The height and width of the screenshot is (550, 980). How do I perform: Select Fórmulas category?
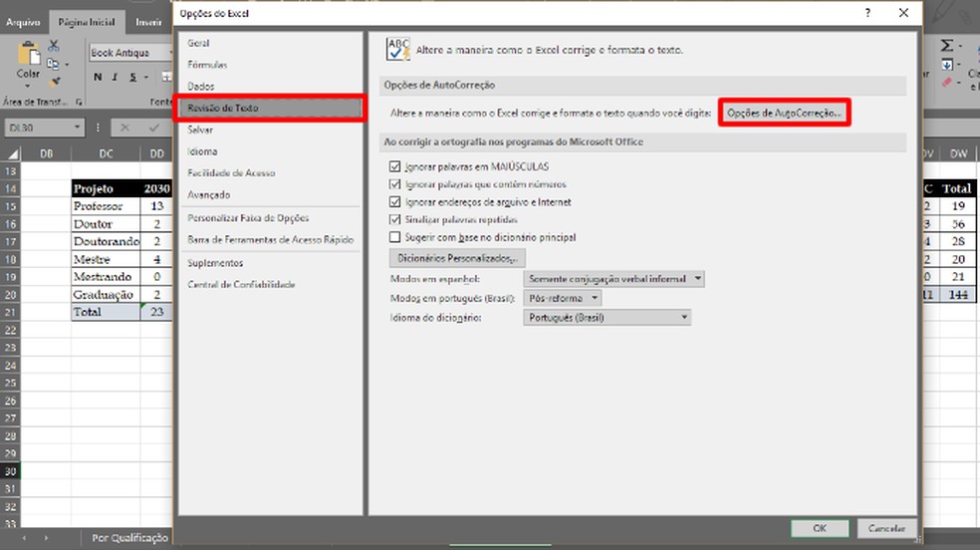(270, 65)
